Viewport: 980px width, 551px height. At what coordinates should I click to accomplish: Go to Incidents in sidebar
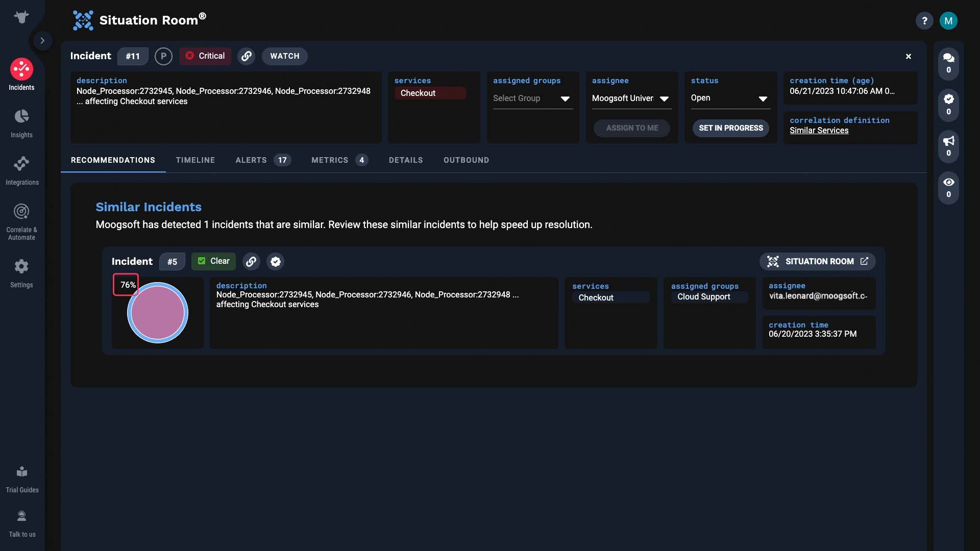coord(21,75)
